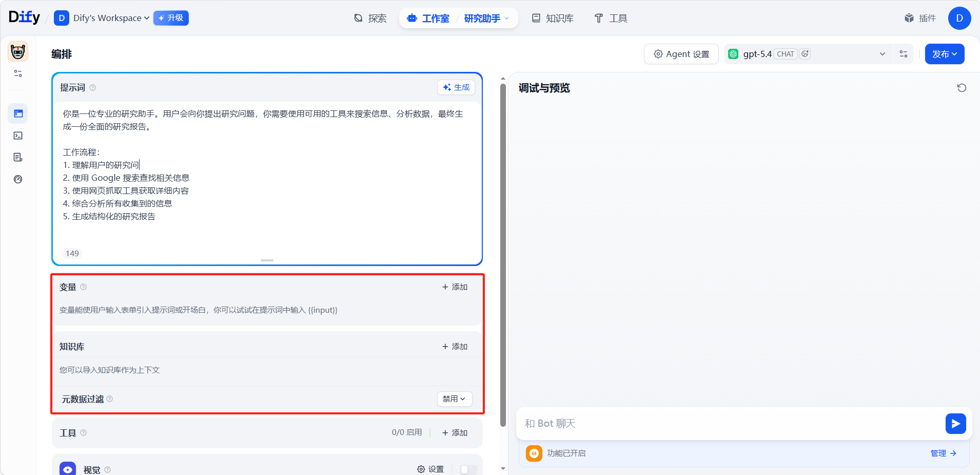Click the orchestration icon in left sidebar
The height and width of the screenshot is (475, 980).
[x=18, y=113]
